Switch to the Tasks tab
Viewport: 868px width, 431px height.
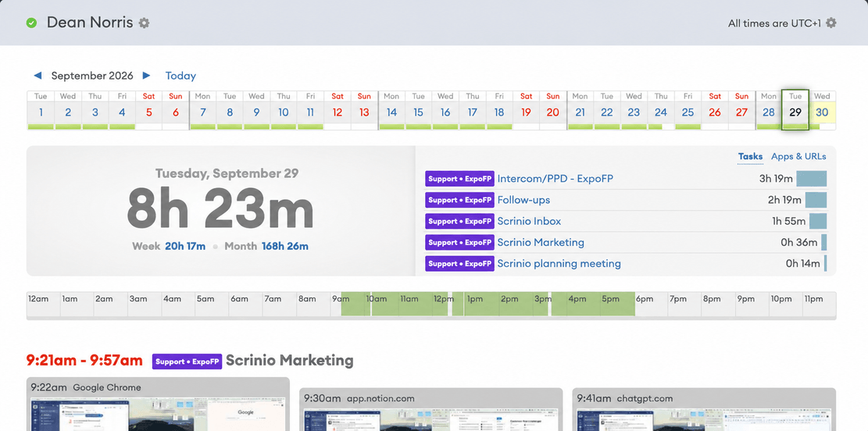750,156
